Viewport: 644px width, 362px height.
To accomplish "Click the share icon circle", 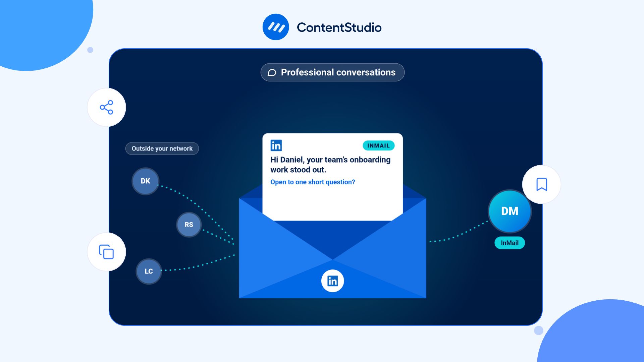I will coord(107,107).
